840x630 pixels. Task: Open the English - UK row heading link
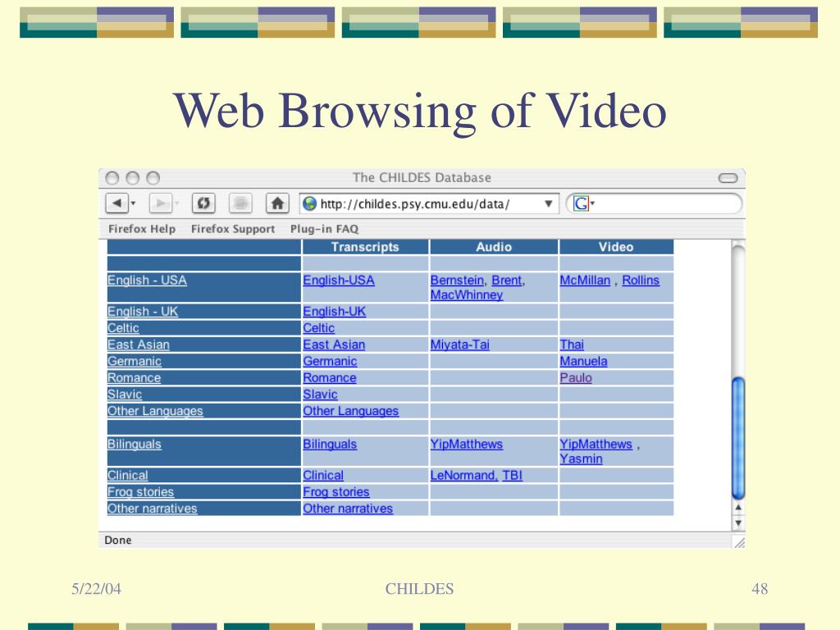click(x=143, y=311)
